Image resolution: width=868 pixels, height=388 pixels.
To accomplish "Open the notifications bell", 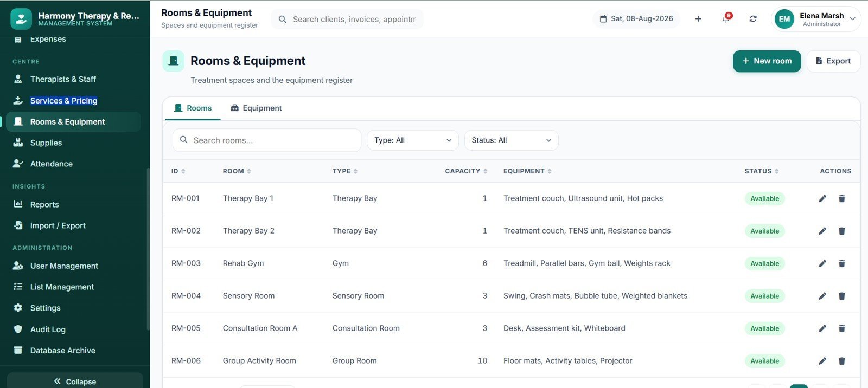I will coord(726,19).
